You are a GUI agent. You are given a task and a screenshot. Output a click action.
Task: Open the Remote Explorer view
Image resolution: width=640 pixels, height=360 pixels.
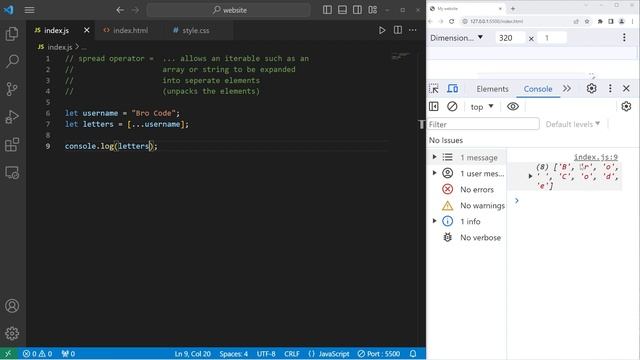12,173
